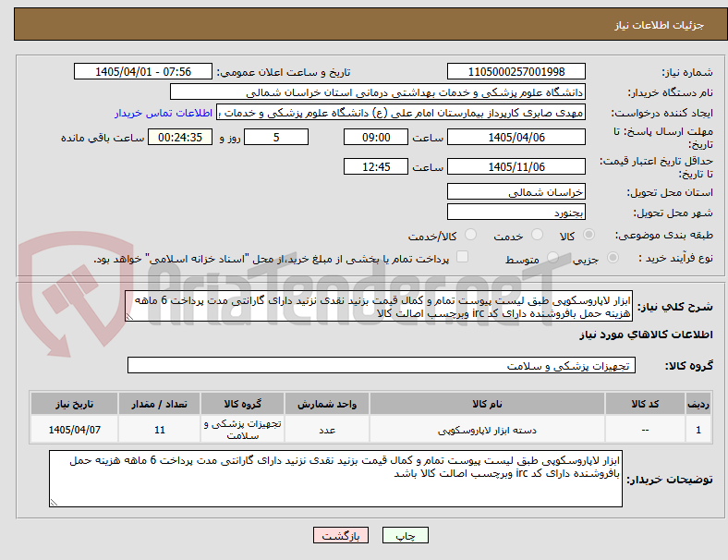Select the کالا radio button

pos(588,235)
